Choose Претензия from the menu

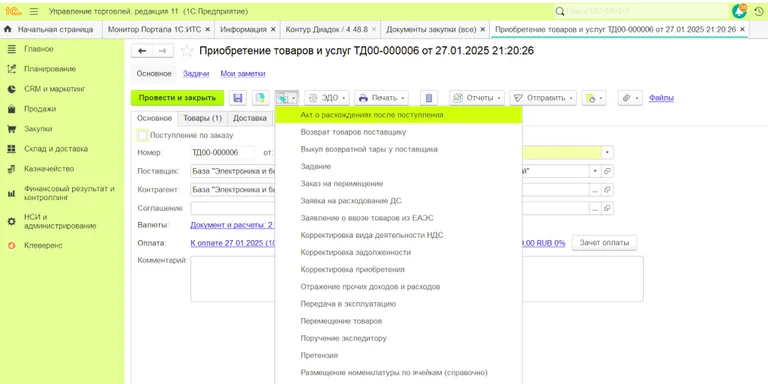coord(399,356)
